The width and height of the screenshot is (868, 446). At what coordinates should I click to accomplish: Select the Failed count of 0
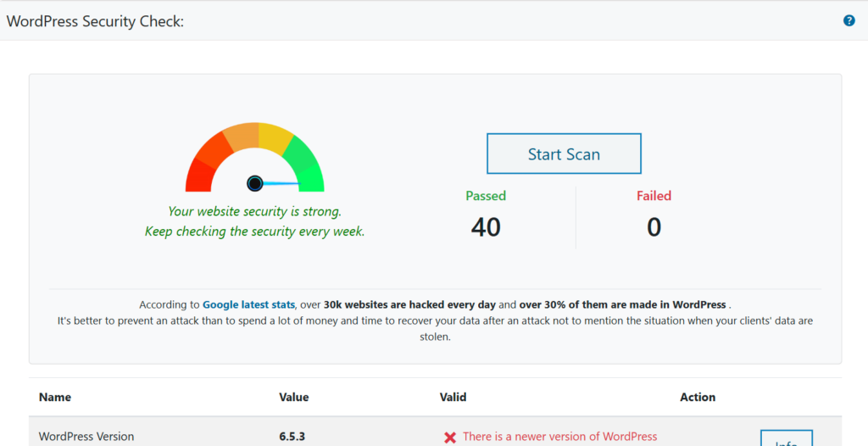coord(654,227)
